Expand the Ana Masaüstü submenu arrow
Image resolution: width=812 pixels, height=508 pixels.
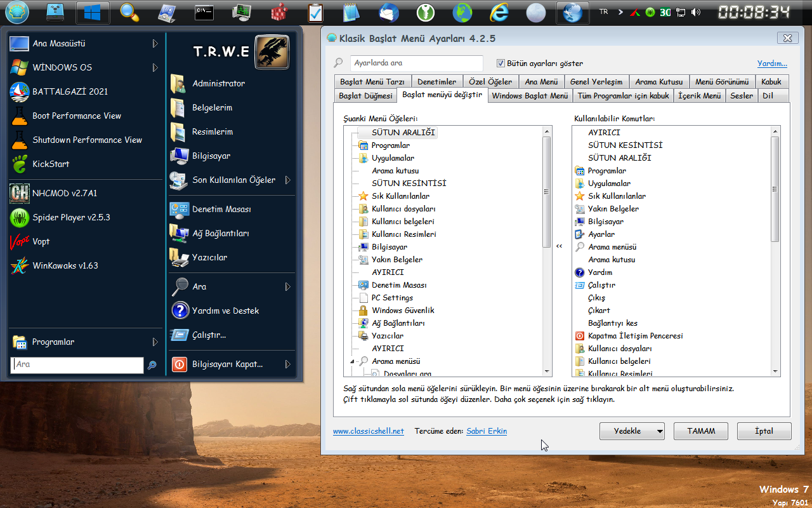pos(155,43)
